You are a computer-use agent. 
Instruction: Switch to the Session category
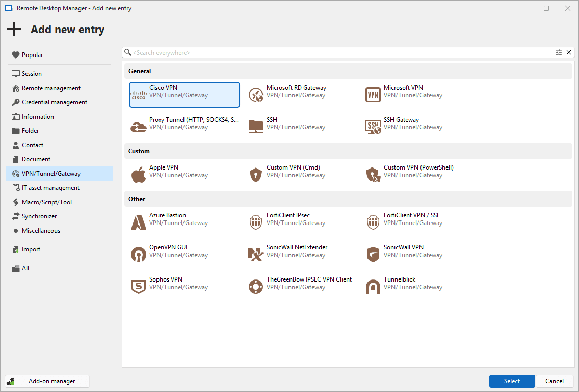click(x=32, y=74)
